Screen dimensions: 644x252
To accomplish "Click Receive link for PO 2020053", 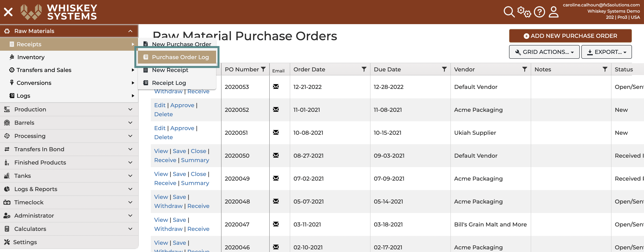I will coord(198,91).
